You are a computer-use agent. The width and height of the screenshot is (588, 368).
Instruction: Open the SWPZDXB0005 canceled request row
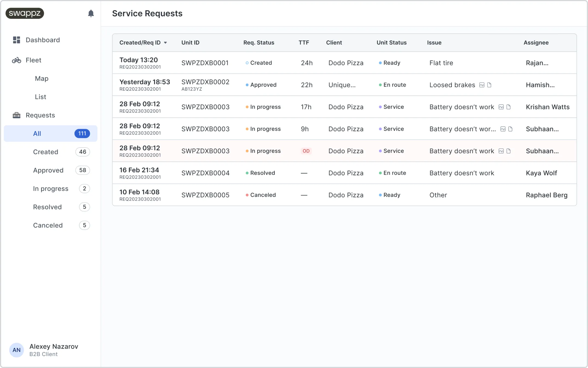point(205,195)
